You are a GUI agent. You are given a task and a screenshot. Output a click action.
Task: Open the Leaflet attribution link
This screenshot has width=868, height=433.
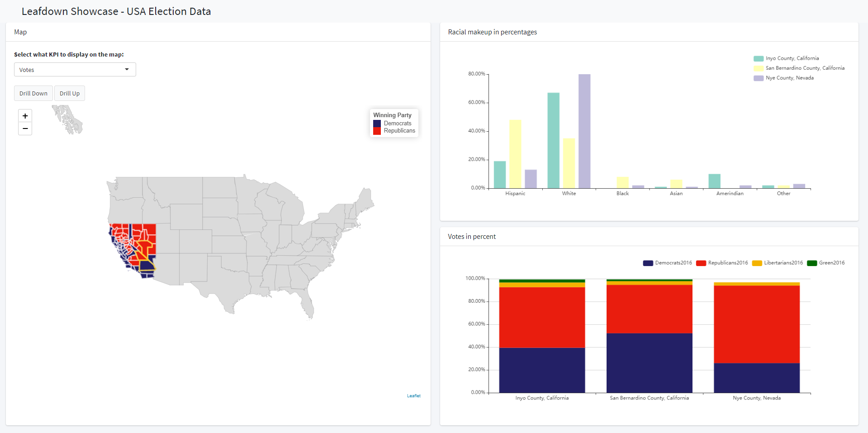click(x=413, y=396)
